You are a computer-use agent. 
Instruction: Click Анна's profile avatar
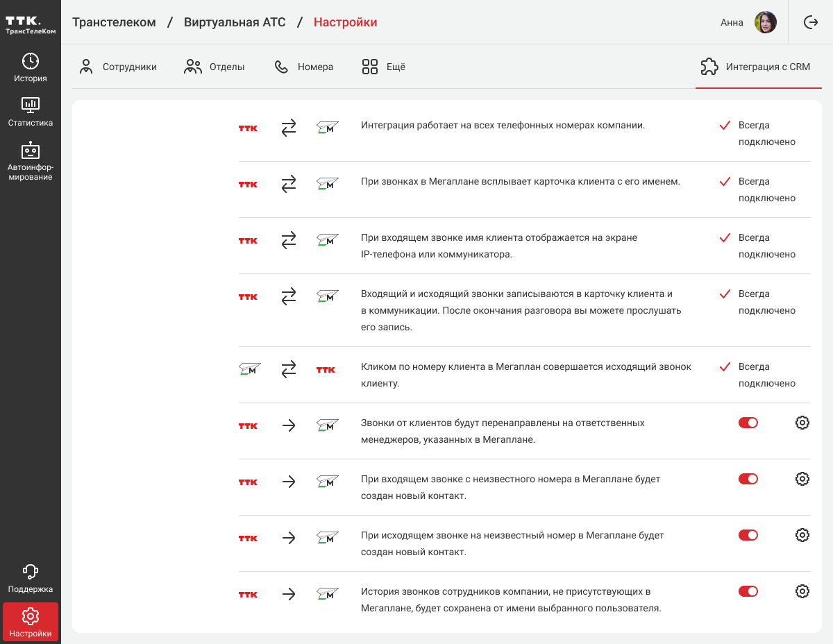click(x=766, y=22)
